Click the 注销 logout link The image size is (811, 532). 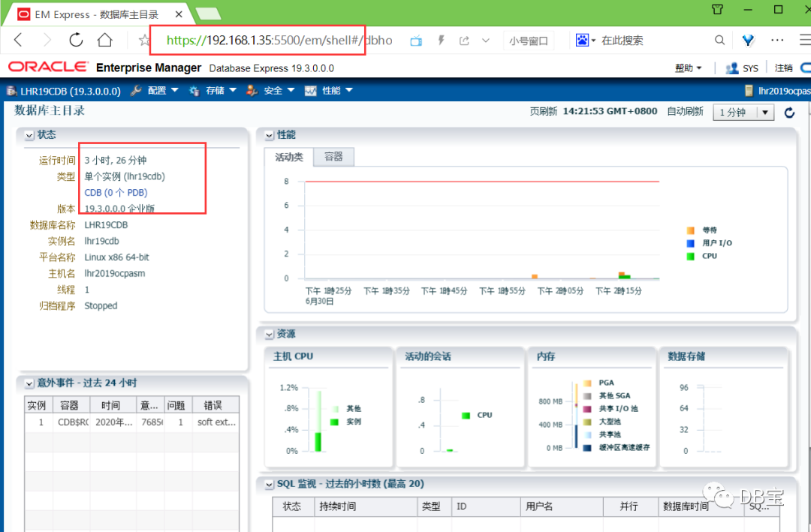pos(783,68)
